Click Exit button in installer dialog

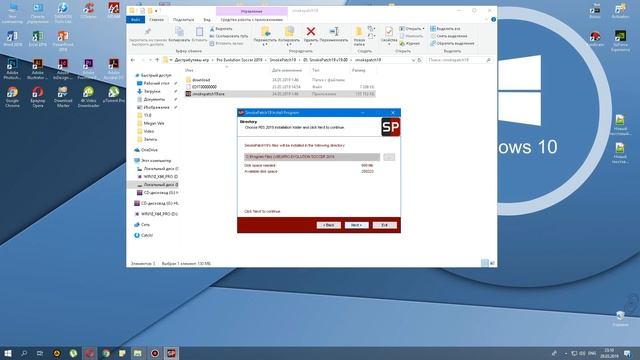[x=384, y=225]
